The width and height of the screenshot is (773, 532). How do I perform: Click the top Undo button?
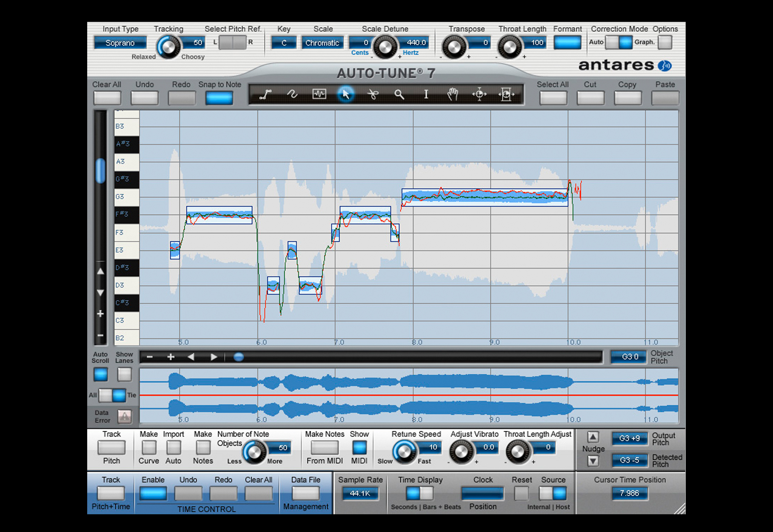[x=145, y=98]
